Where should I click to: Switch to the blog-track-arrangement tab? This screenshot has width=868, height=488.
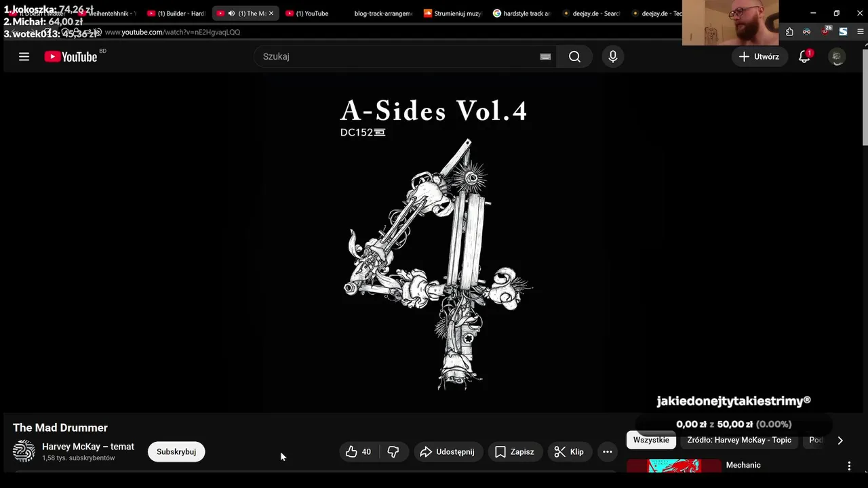pos(382,14)
